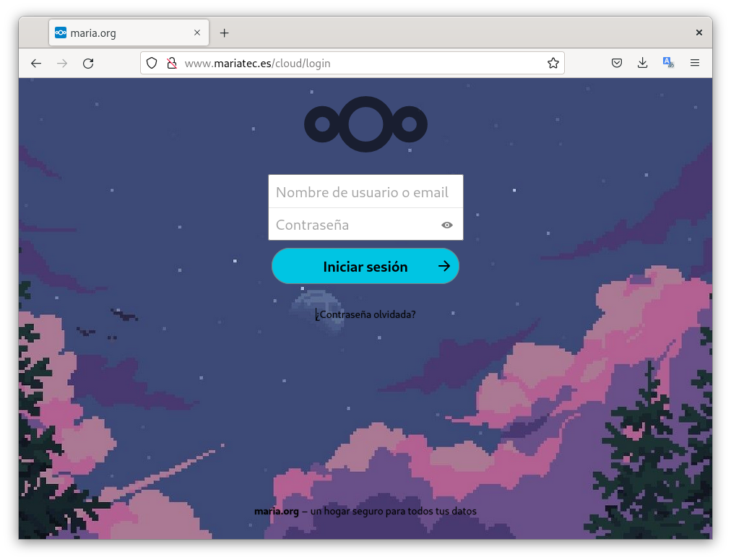Open the tracking protection shield icon
This screenshot has width=731, height=560.
pyautogui.click(x=152, y=64)
